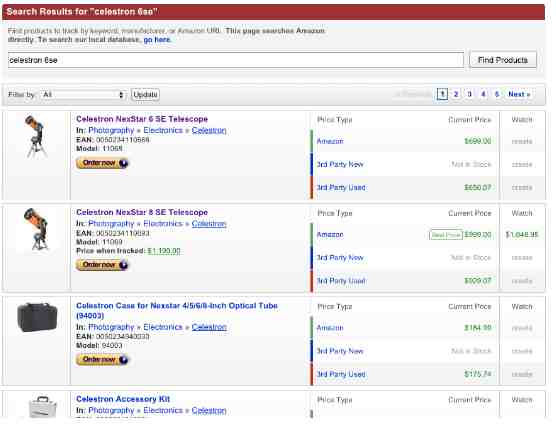Click the Find Products button
The height and width of the screenshot is (425, 556).
tap(502, 60)
